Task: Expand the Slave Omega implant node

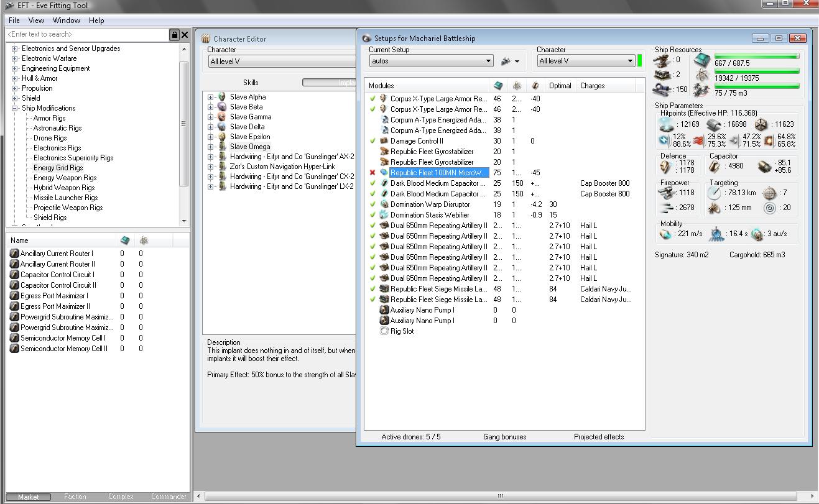Action: pos(211,147)
